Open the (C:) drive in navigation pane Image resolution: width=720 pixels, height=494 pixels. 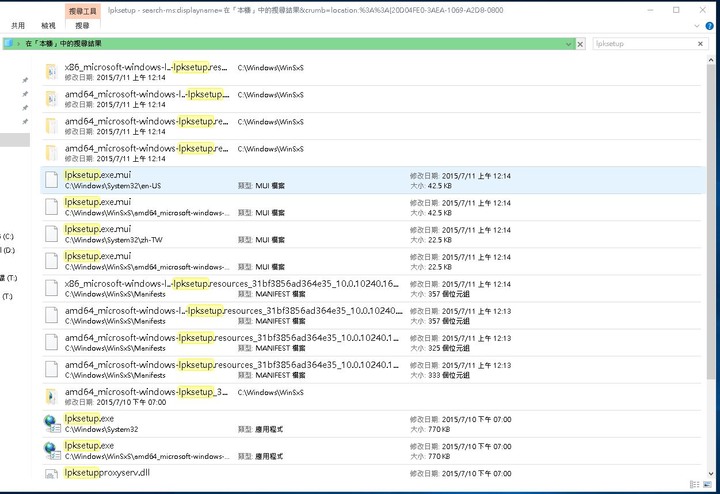(x=8, y=236)
